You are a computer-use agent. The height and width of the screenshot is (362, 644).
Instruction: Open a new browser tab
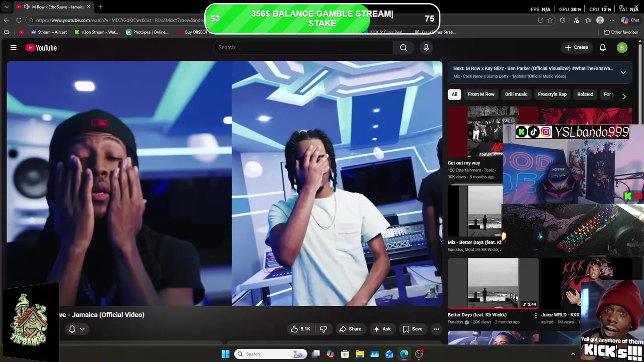point(101,7)
